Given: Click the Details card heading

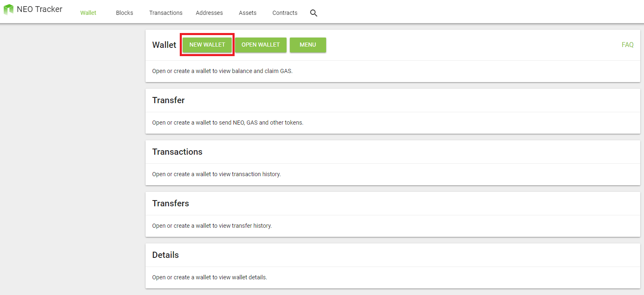Looking at the screenshot, I should [x=166, y=255].
